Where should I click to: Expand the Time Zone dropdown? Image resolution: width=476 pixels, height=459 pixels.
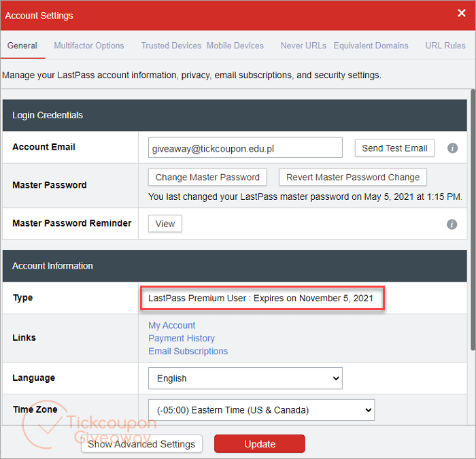pos(261,410)
